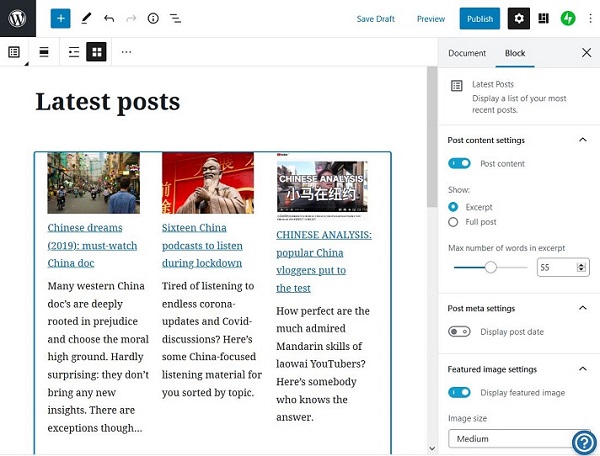The image size is (600, 456).
Task: Close the settings sidebar
Action: click(586, 52)
